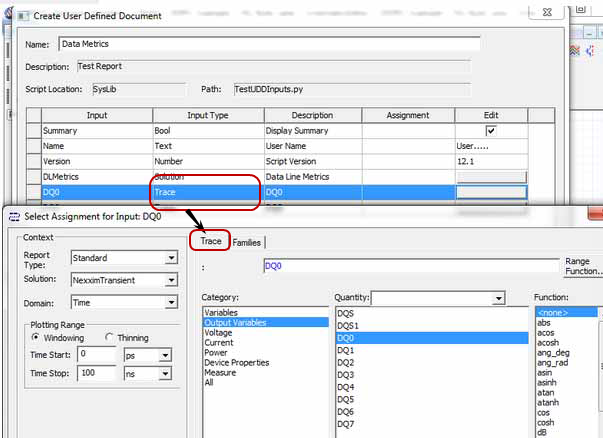Image resolution: width=603 pixels, height=438 pixels.
Task: Click the Name text field
Action: tap(269, 44)
